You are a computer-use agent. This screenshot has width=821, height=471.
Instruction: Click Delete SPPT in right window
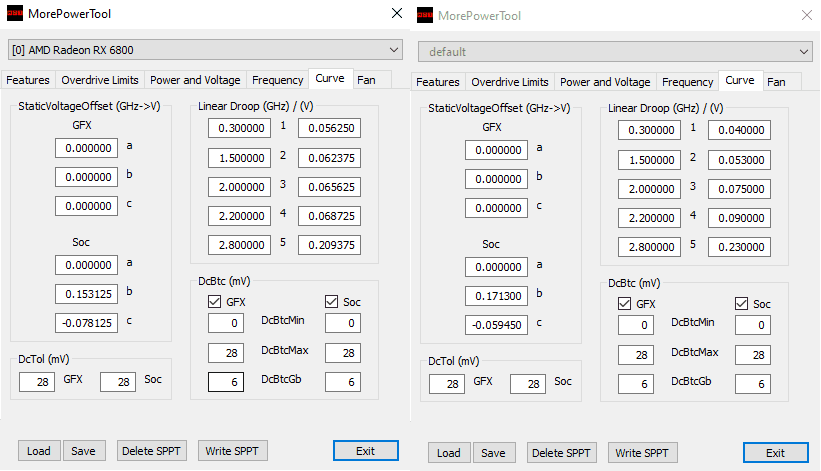point(561,453)
